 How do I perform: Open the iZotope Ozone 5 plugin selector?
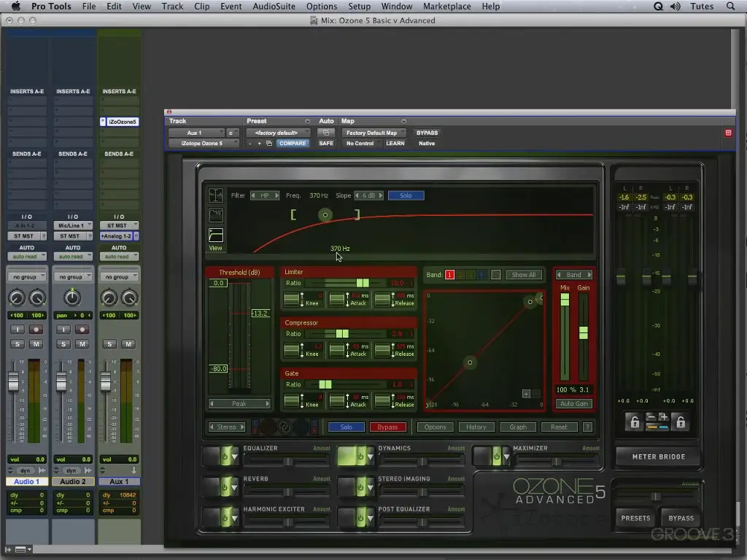pos(204,144)
